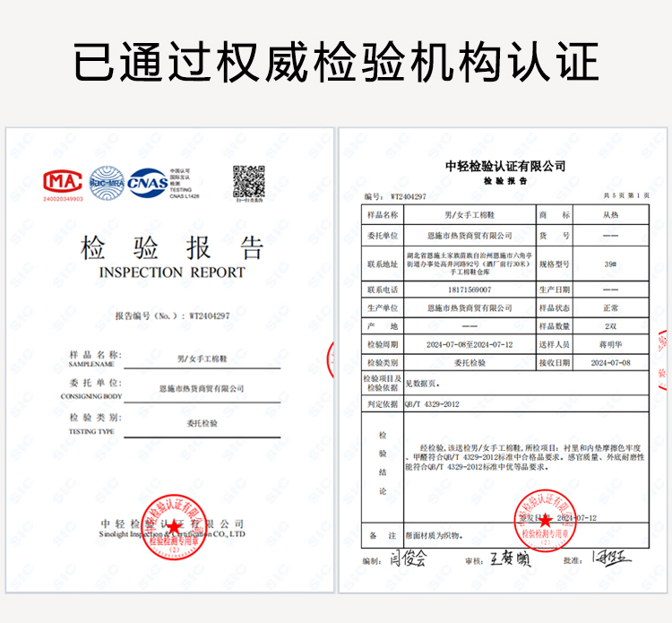Click 编号: WT2404297 above the table

click(395, 196)
